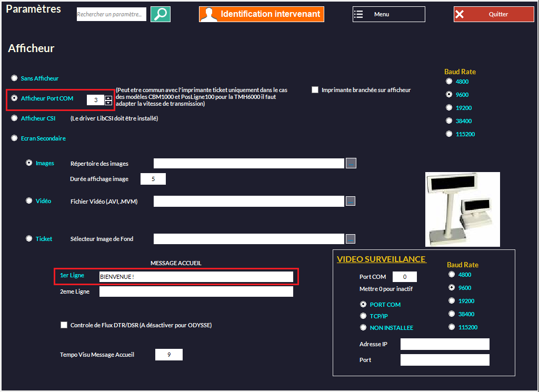Choose the Ecran Secondaire option
The height and width of the screenshot is (392, 539).
coord(15,138)
